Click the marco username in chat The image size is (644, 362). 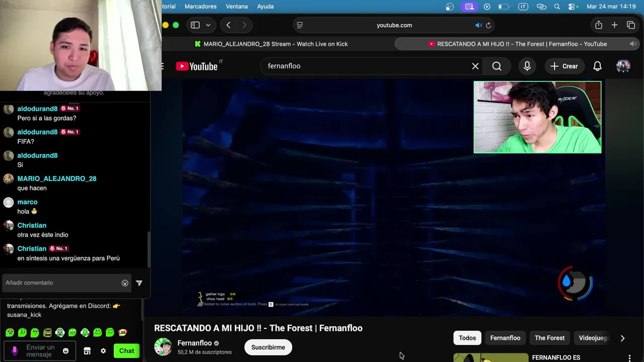click(27, 202)
